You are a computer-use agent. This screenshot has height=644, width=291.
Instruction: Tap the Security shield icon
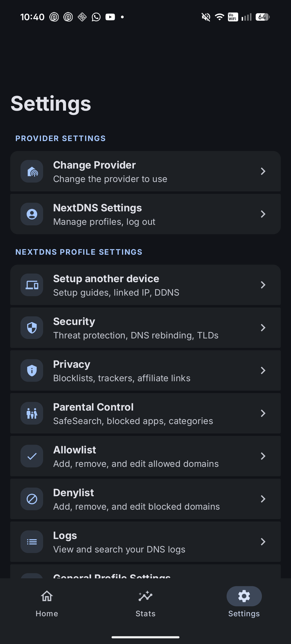(x=32, y=328)
